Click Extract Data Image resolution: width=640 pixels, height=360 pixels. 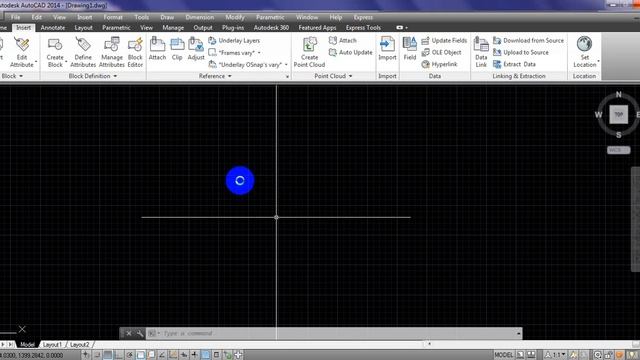(x=514, y=64)
